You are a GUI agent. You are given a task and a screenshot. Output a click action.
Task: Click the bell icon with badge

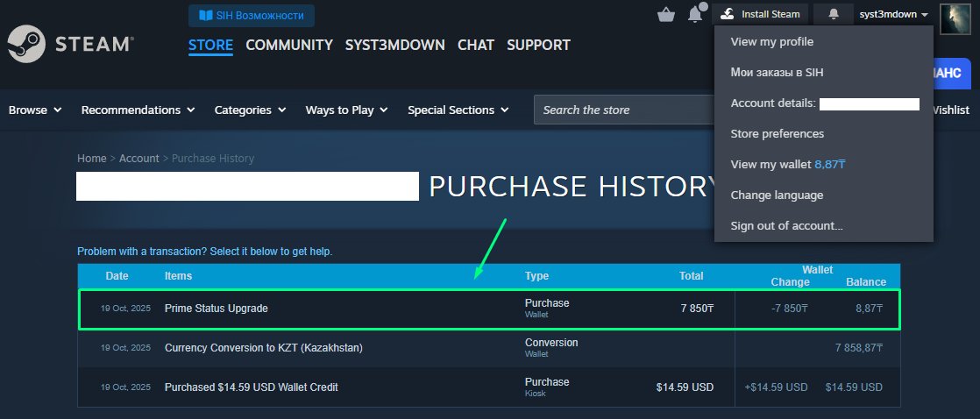(696, 14)
